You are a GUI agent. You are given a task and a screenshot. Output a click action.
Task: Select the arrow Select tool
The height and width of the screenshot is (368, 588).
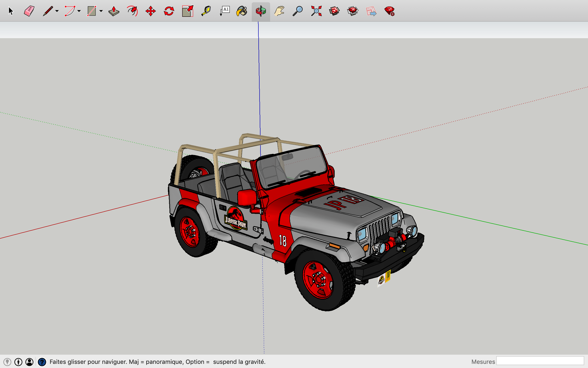click(x=11, y=11)
